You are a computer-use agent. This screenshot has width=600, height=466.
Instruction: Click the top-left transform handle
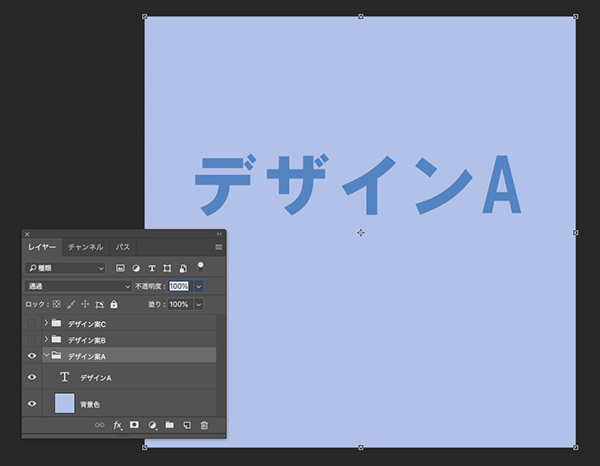pos(145,16)
